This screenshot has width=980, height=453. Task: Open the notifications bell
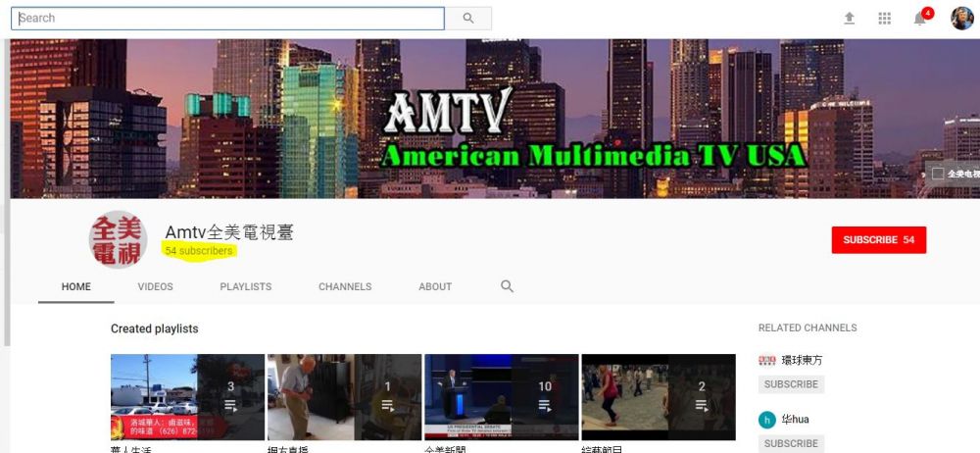(919, 19)
